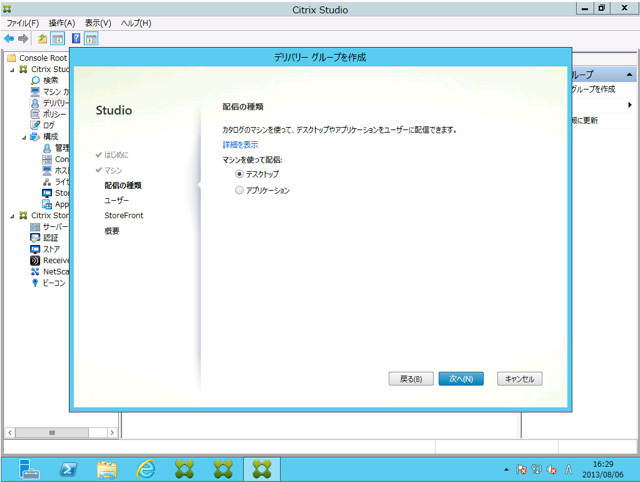Toggle the Show/Hide Action Pane icon
This screenshot has height=482, width=640.
tap(91, 39)
